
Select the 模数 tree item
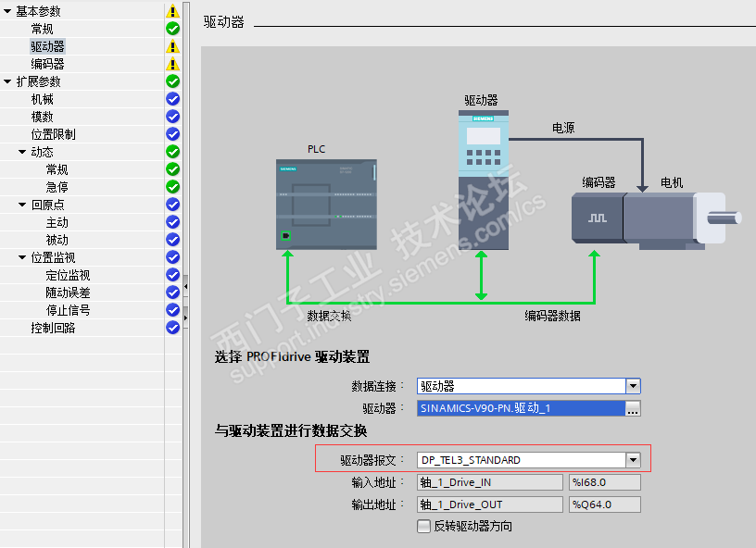(x=42, y=117)
